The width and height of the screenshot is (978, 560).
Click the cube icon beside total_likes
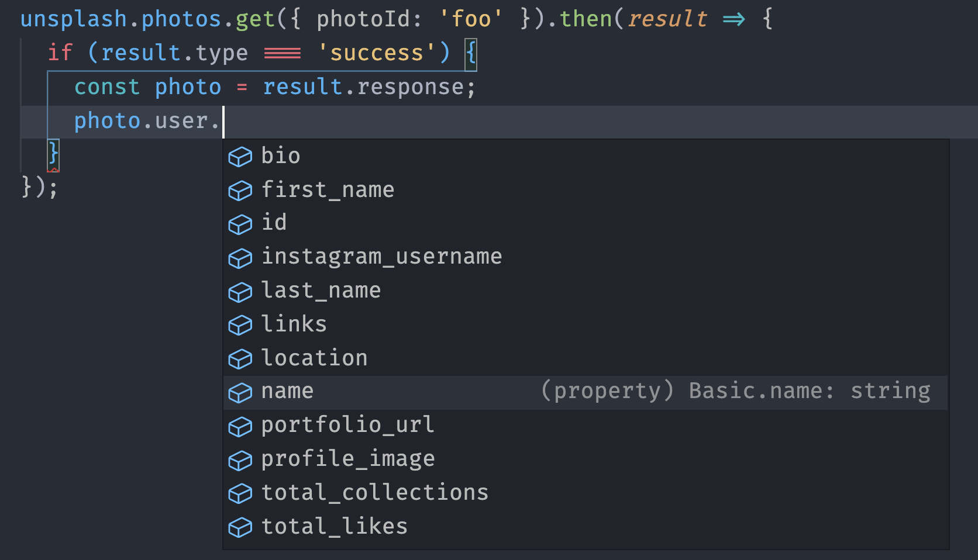coord(240,528)
